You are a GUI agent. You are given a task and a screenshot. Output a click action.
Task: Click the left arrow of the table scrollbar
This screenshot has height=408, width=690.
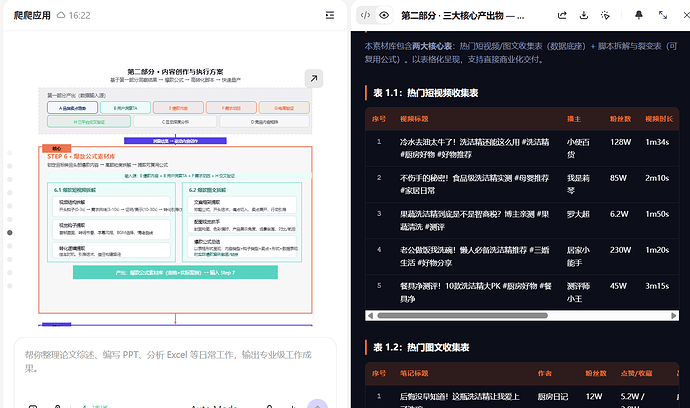pyautogui.click(x=371, y=316)
